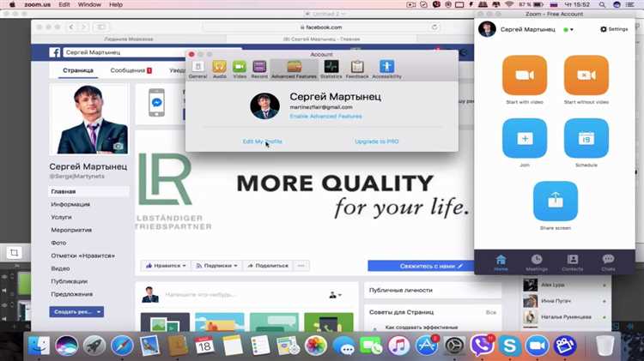Select Услуги in Facebook sidebar

[61, 217]
